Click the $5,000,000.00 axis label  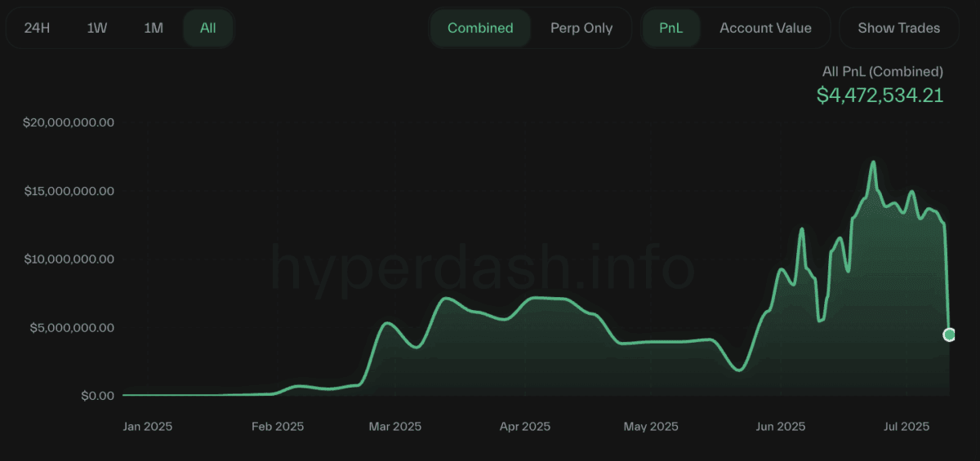(71, 327)
